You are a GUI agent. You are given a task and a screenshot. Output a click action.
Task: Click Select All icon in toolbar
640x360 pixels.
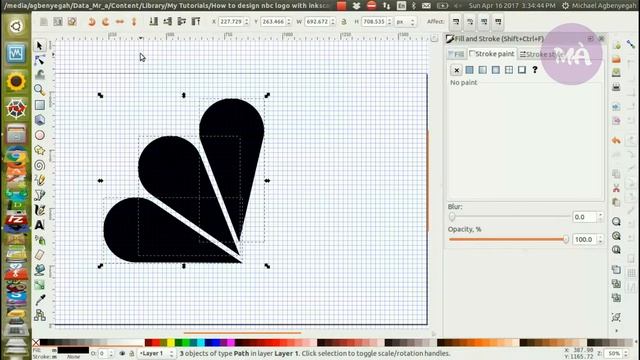(x=44, y=22)
